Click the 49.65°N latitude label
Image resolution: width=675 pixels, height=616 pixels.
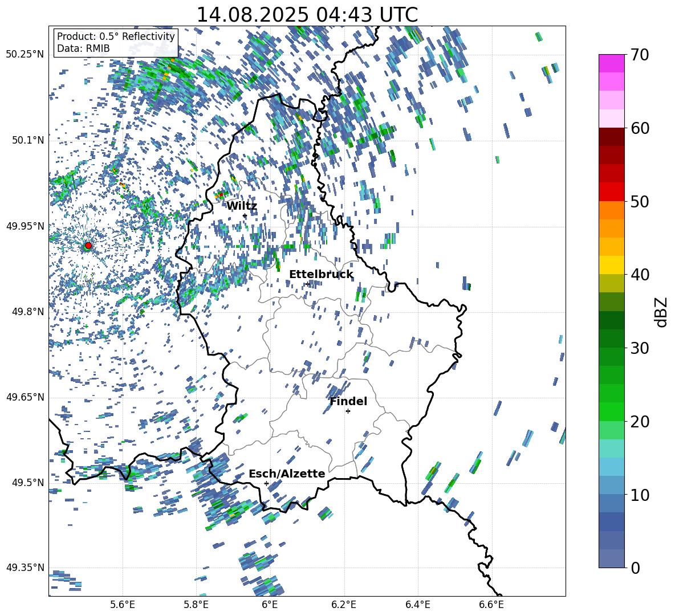tap(25, 397)
